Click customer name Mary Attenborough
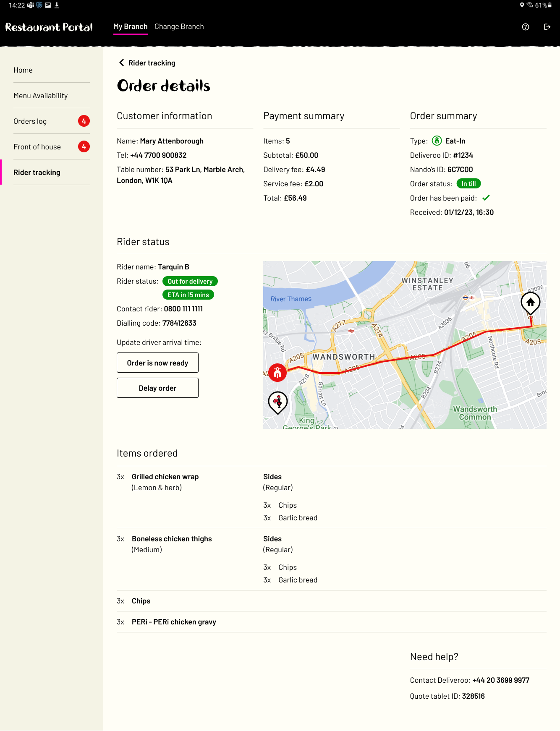This screenshot has width=560, height=731. [x=172, y=141]
